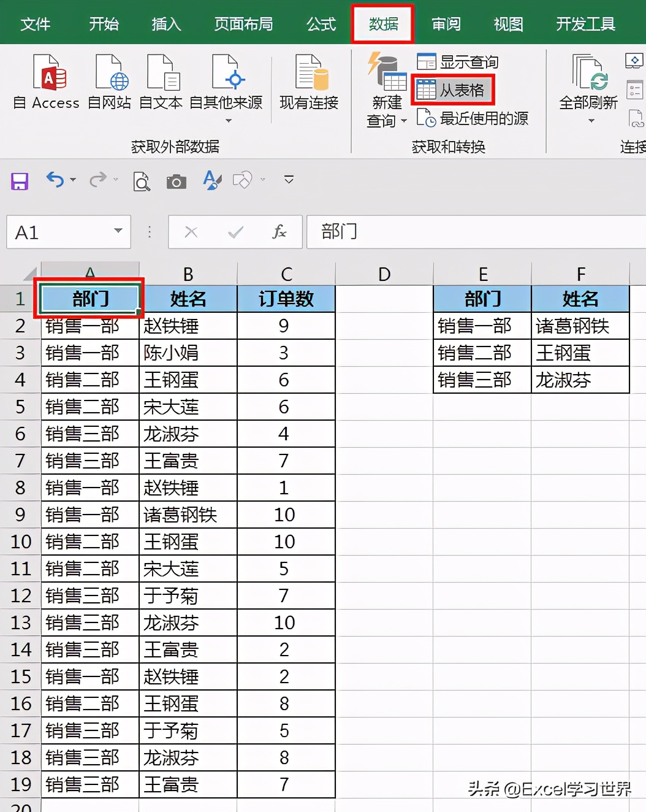Import data from website

point(110,83)
